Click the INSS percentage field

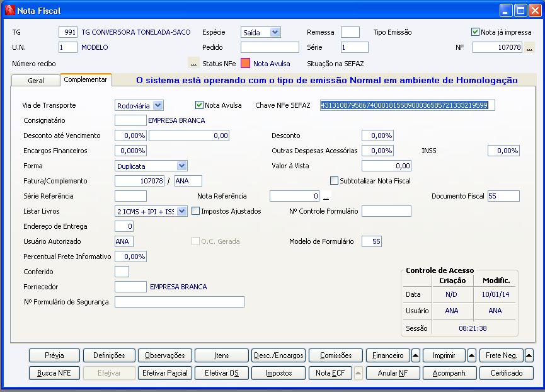[x=503, y=151]
